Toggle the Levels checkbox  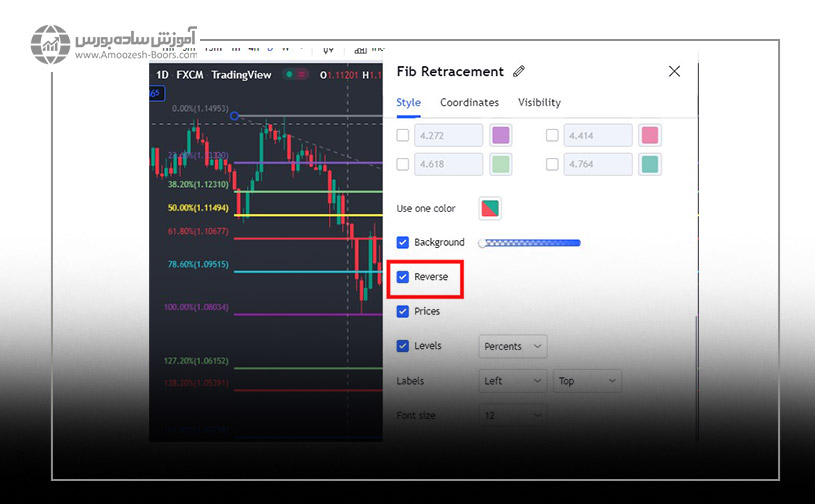click(x=403, y=346)
